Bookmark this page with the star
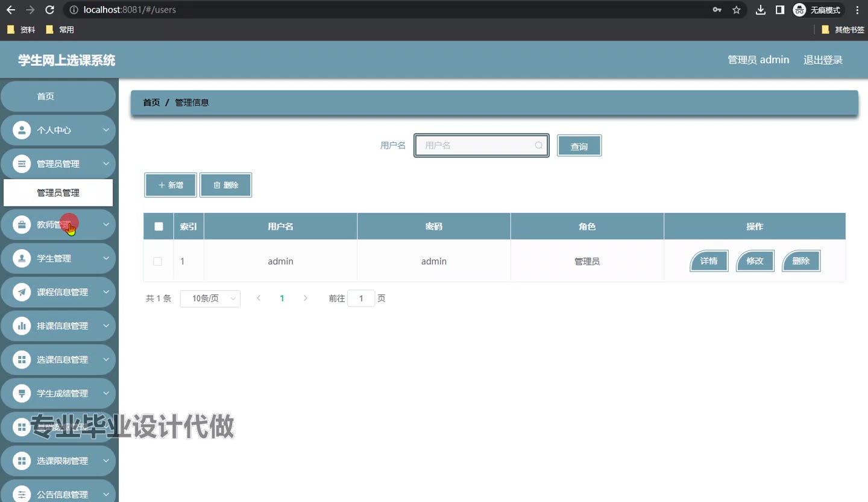 click(x=736, y=10)
